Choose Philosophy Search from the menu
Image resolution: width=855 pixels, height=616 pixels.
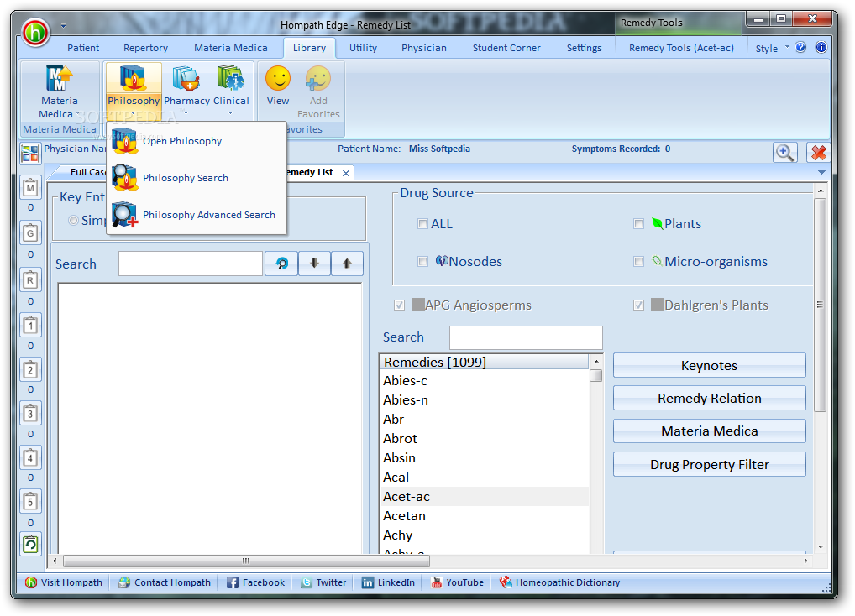[197, 178]
